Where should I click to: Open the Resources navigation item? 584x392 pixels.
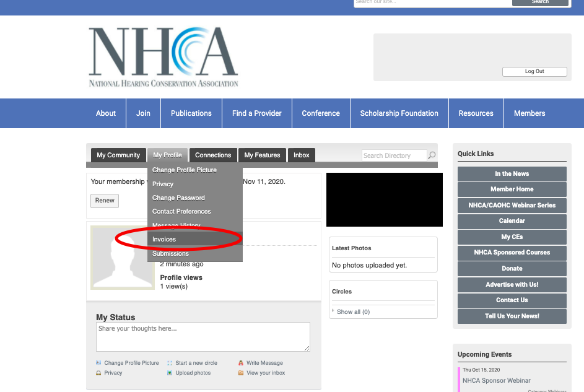[x=476, y=113]
